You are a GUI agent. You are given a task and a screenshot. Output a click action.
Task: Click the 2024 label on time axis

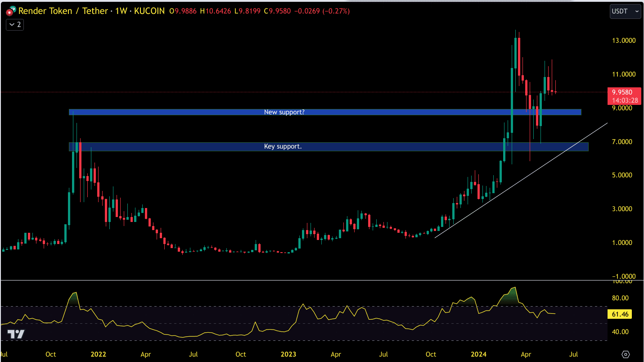tap(479, 354)
